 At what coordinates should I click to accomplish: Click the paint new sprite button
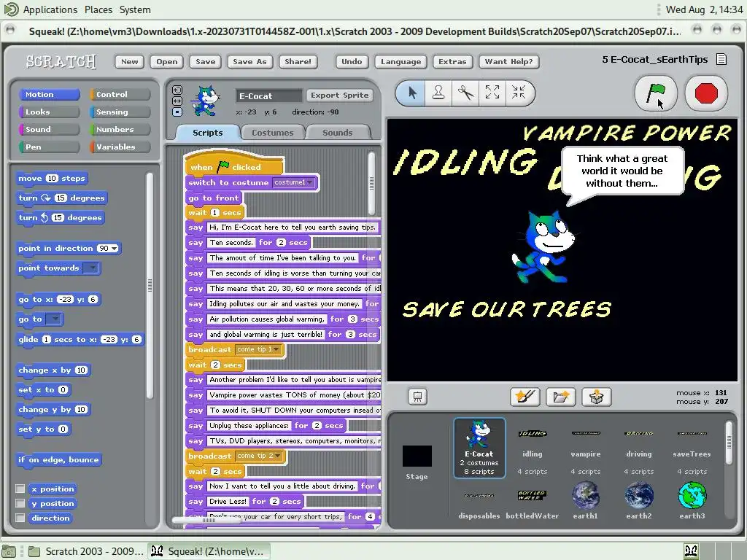pos(525,397)
